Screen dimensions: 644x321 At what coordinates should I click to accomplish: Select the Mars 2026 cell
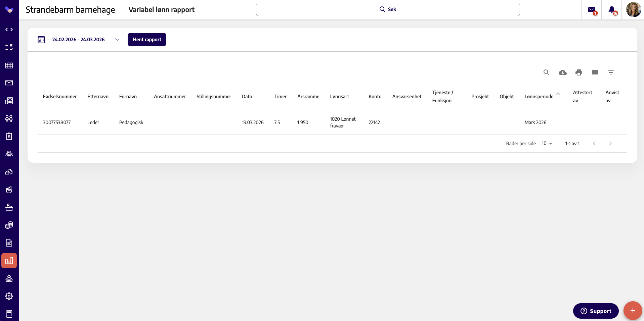[535, 122]
